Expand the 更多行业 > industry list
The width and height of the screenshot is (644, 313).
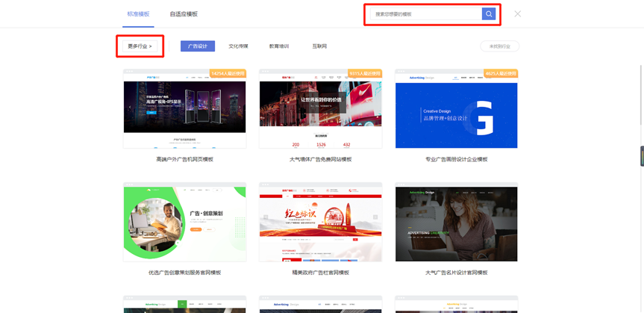tap(140, 46)
